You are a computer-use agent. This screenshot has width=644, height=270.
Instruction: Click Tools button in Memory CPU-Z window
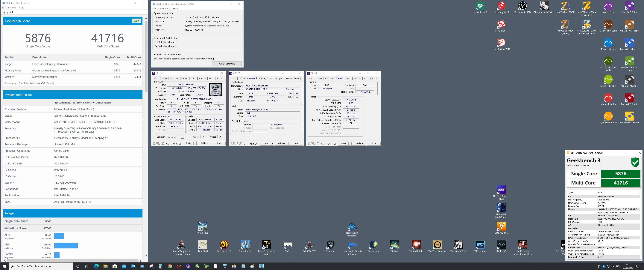pos(343,143)
